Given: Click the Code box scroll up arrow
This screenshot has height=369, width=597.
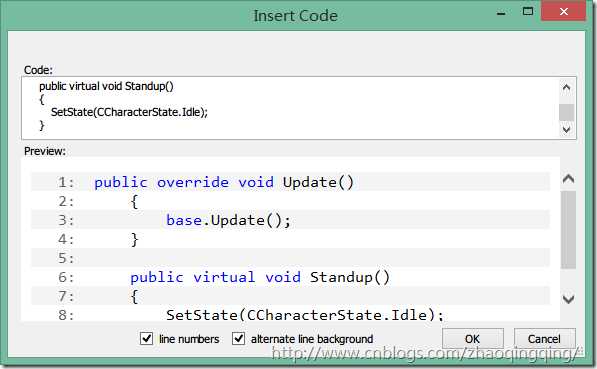Looking at the screenshot, I should point(566,88).
